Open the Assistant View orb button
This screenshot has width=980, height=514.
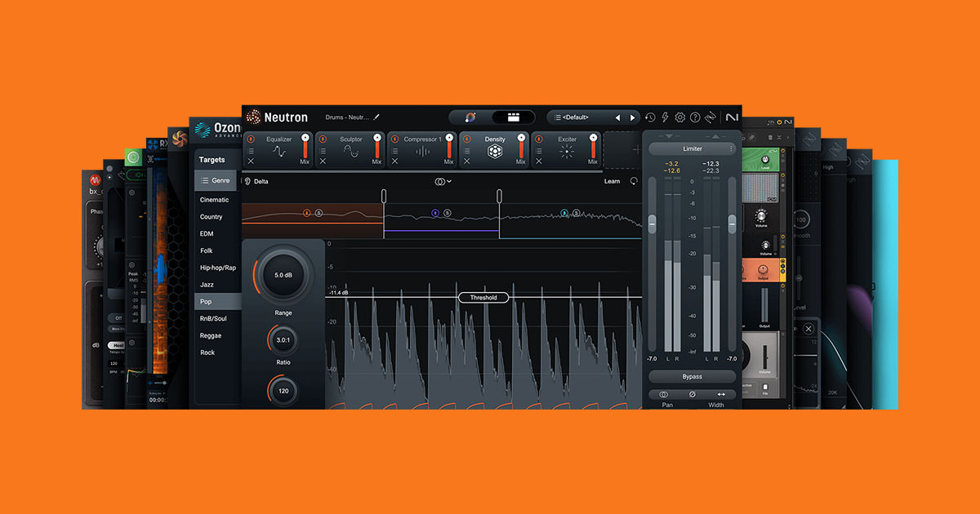471,117
